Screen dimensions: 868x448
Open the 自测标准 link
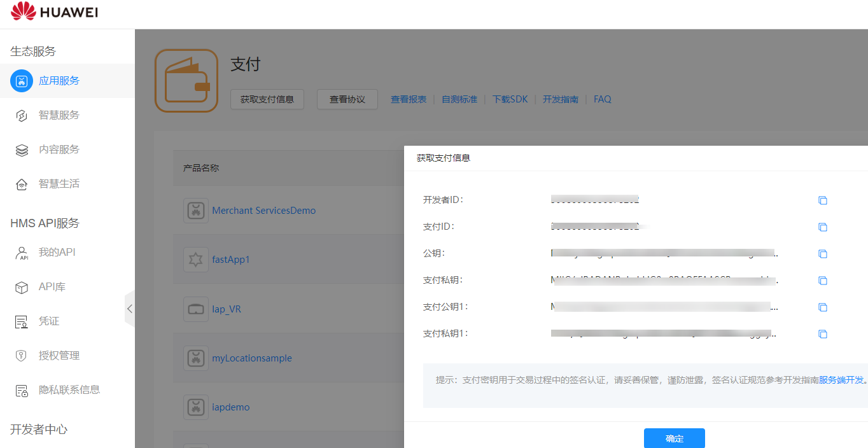pos(459,99)
